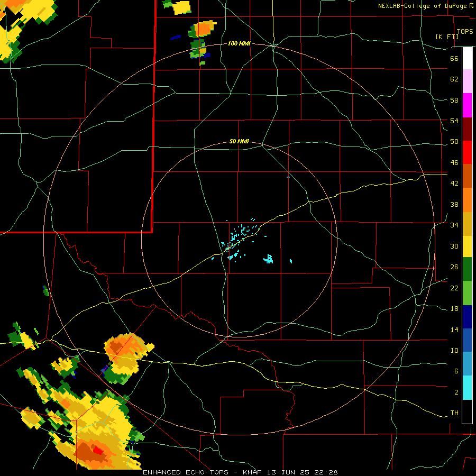
Task: Click the red storm core in southwest echo
Action: tap(97, 450)
